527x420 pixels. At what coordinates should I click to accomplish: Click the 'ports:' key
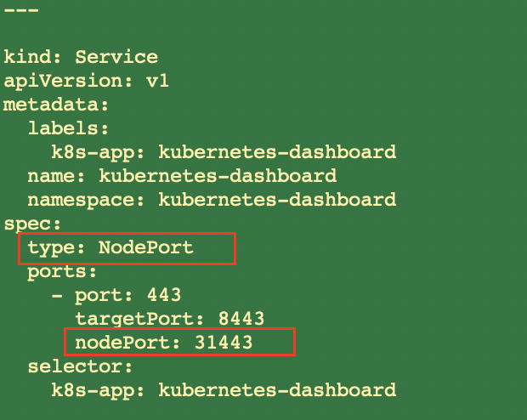pos(62,272)
